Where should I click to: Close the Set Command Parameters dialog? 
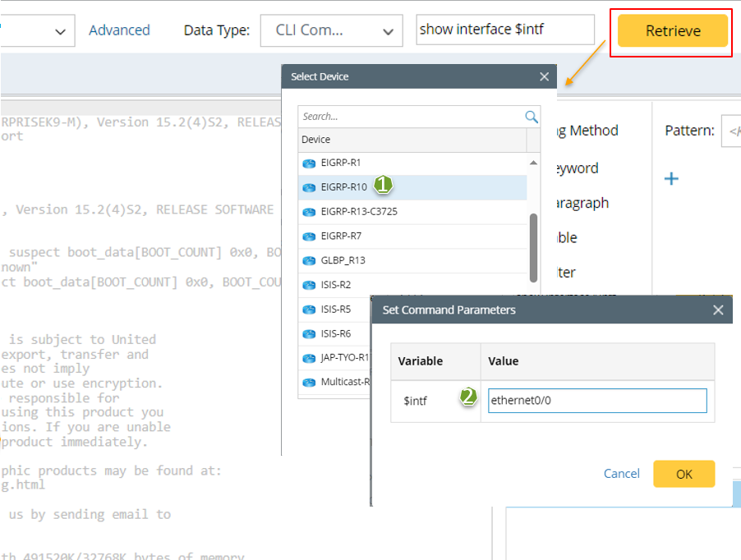click(718, 310)
